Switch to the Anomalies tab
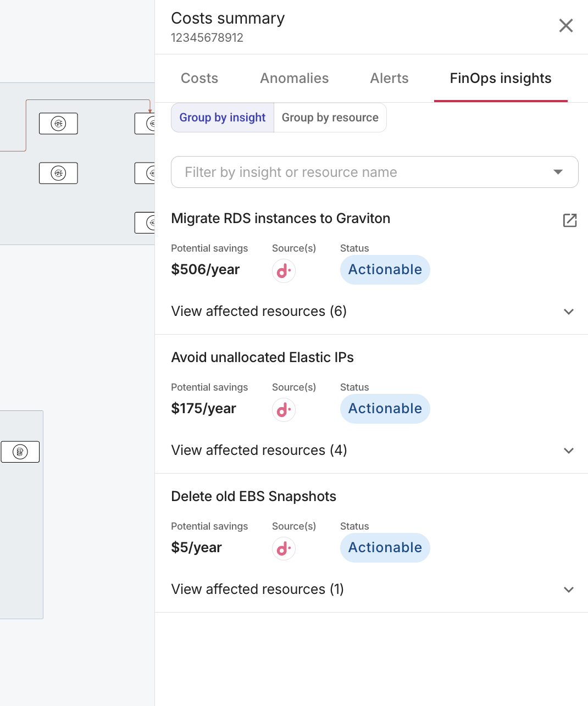Image resolution: width=588 pixels, height=706 pixels. (295, 78)
